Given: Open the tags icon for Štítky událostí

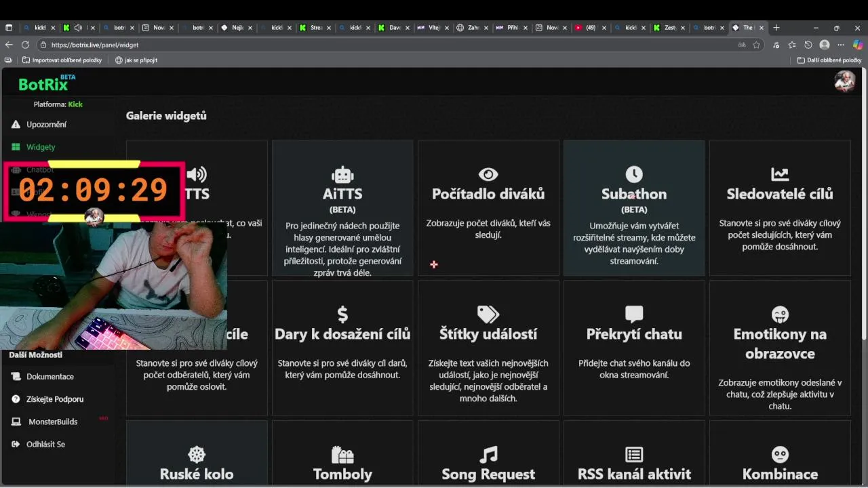Looking at the screenshot, I should pos(488,314).
